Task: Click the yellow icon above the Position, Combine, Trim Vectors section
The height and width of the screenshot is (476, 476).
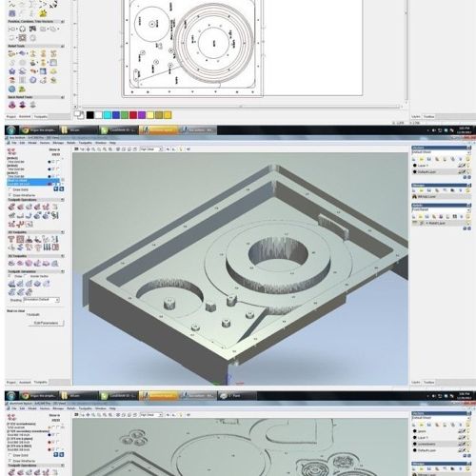Action: point(43,13)
